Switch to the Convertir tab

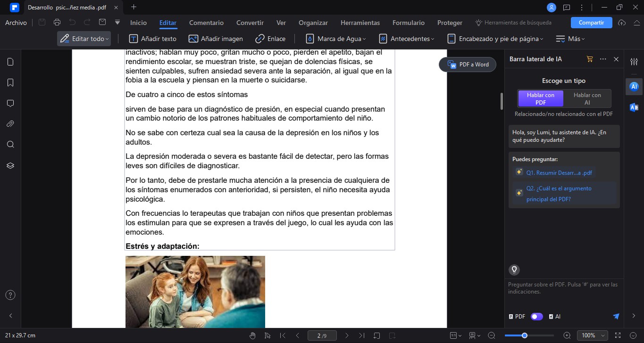click(250, 22)
